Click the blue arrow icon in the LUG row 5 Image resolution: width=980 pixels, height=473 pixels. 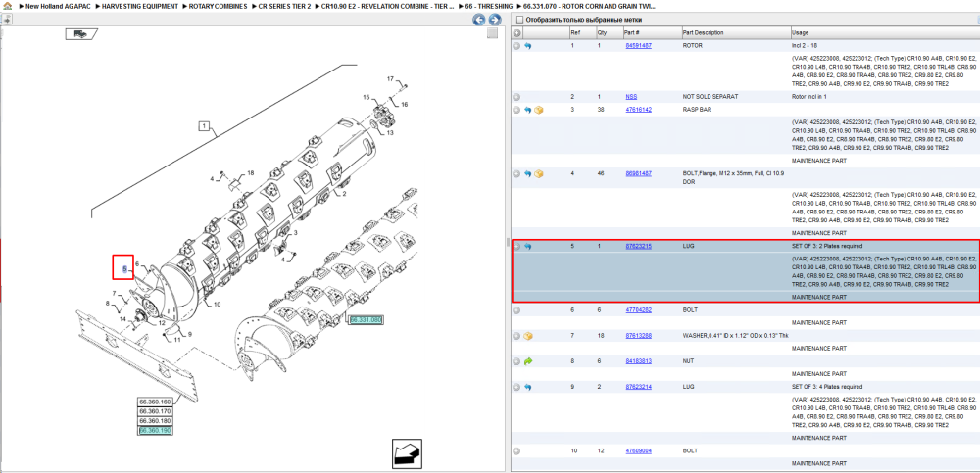tap(527, 246)
